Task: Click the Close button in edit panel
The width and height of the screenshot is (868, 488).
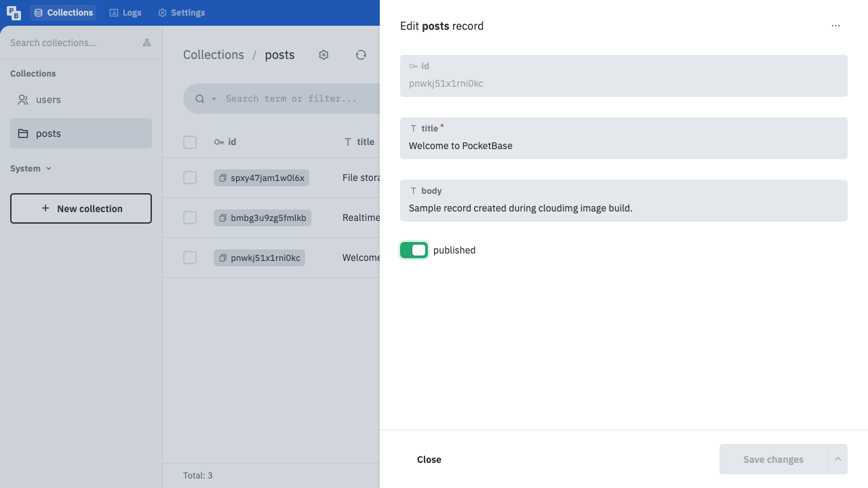Action: pyautogui.click(x=429, y=460)
